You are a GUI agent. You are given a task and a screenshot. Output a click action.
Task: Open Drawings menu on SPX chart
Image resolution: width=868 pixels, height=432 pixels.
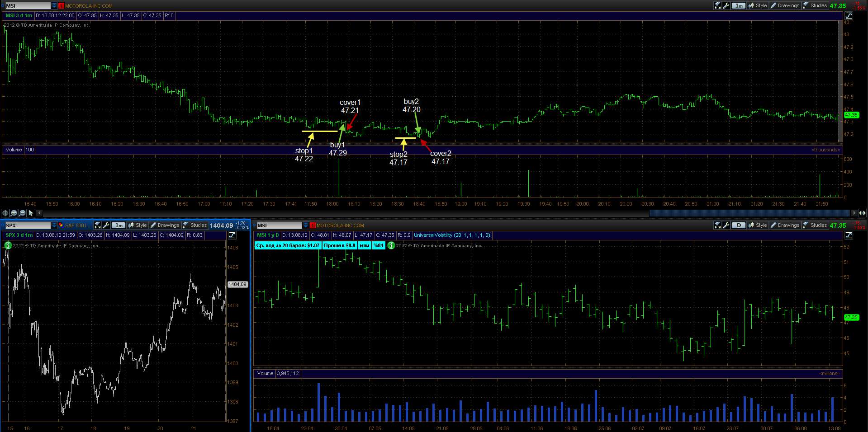[165, 225]
